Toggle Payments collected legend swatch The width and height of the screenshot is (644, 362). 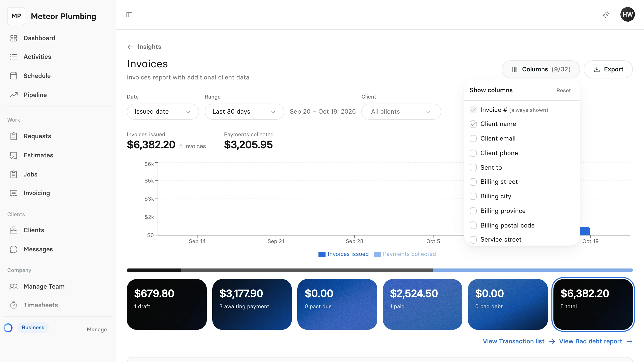click(377, 254)
